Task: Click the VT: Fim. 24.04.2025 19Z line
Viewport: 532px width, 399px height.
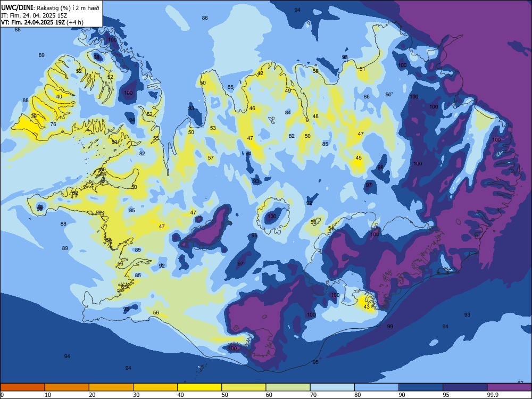Action: coord(42,22)
